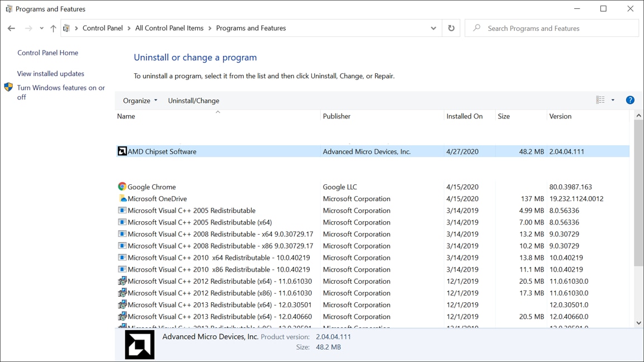Select Google Chrome program name
This screenshot has height=362, width=644.
click(x=151, y=187)
